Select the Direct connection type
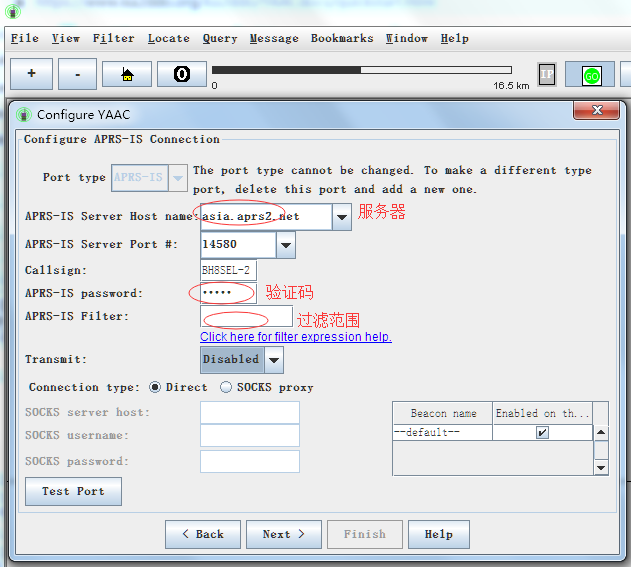Viewport: 631px width, 567px height. [155, 387]
